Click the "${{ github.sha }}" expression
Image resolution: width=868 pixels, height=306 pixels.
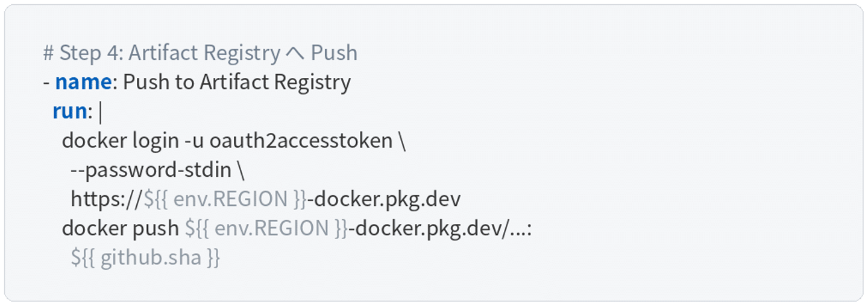pyautogui.click(x=145, y=258)
